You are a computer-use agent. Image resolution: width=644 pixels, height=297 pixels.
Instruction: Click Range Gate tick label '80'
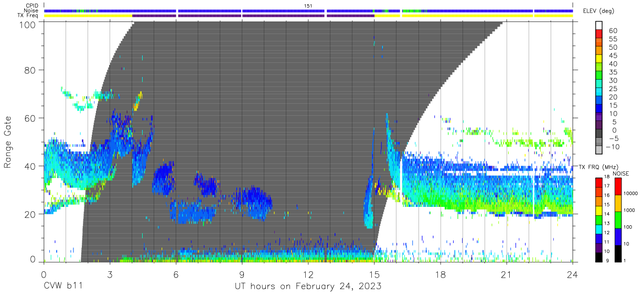pos(31,70)
